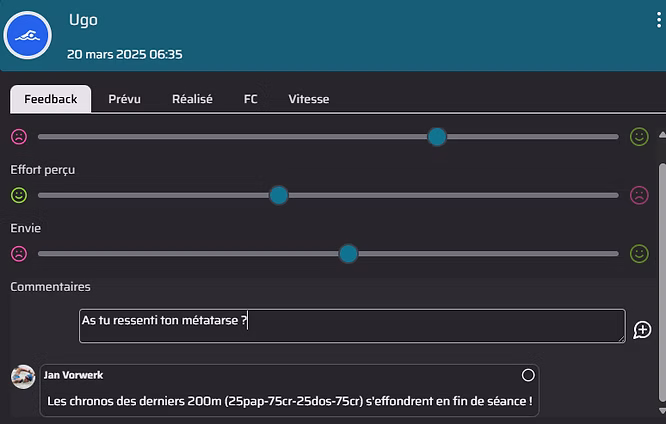
Task: Click the scrollbar up arrow
Action: 660,135
